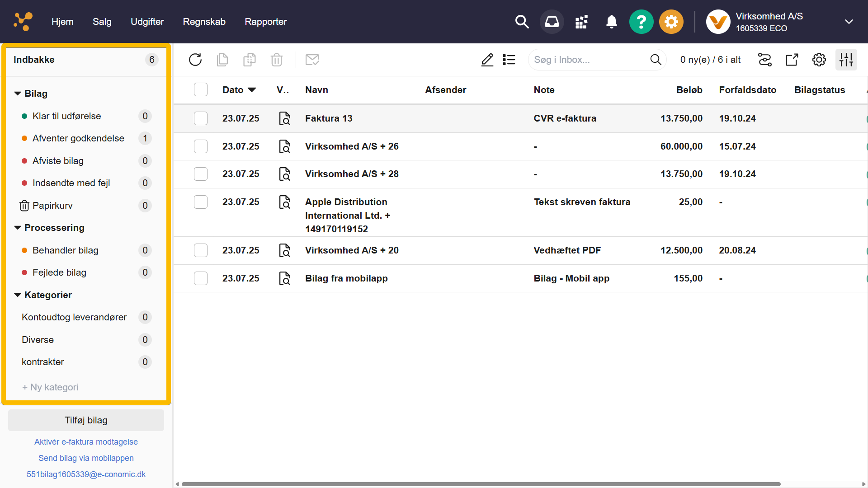This screenshot has width=868, height=488.
Task: Collapse the Bilag section
Action: [18, 94]
